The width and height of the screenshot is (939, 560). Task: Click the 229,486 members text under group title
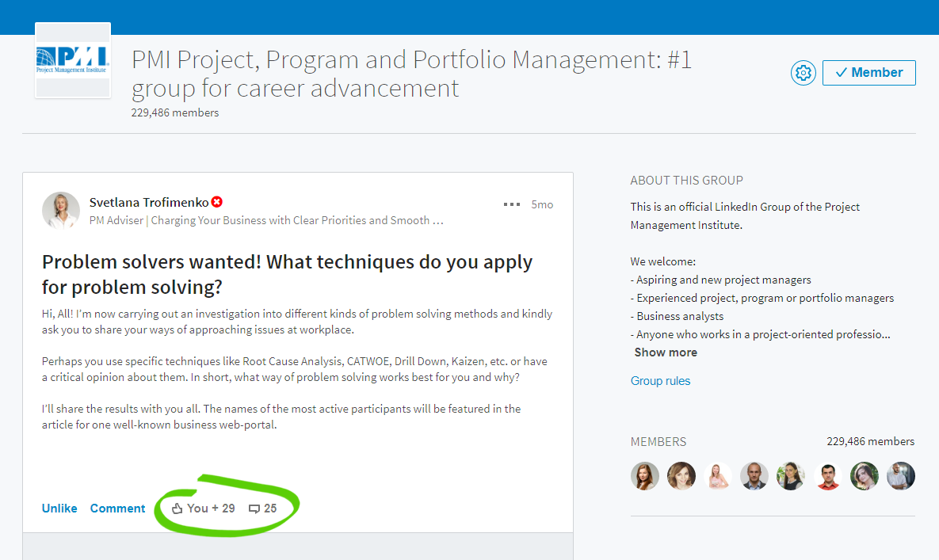[x=175, y=112]
